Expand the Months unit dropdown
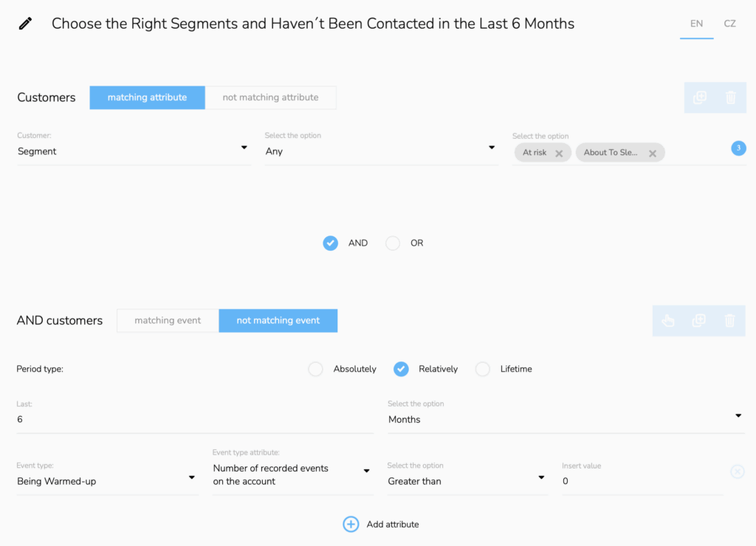 click(x=565, y=419)
